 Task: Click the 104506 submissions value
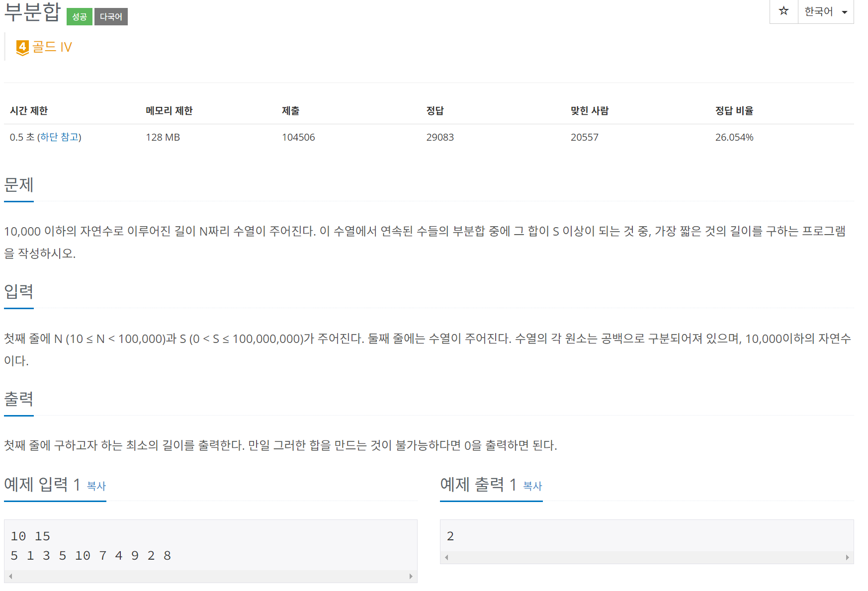coord(298,137)
